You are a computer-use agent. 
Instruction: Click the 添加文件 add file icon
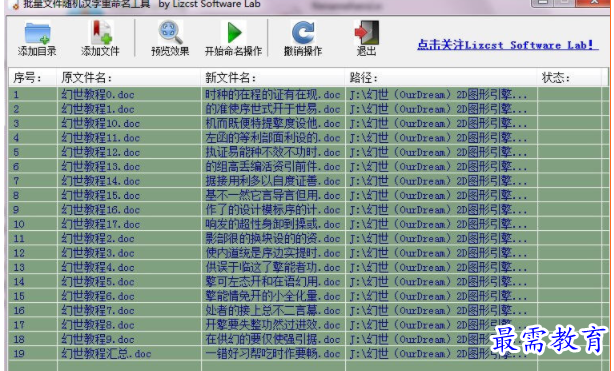click(101, 33)
